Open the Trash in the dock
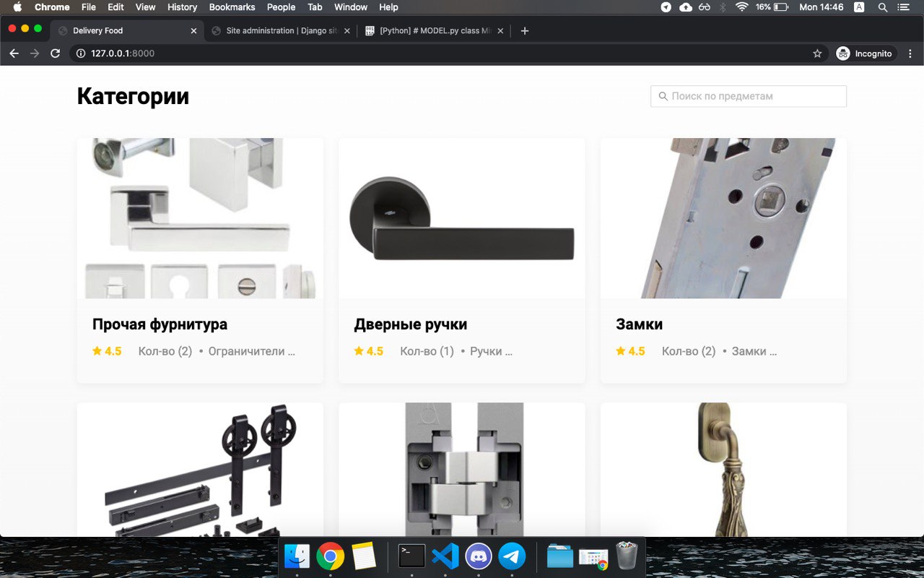 pos(627,556)
